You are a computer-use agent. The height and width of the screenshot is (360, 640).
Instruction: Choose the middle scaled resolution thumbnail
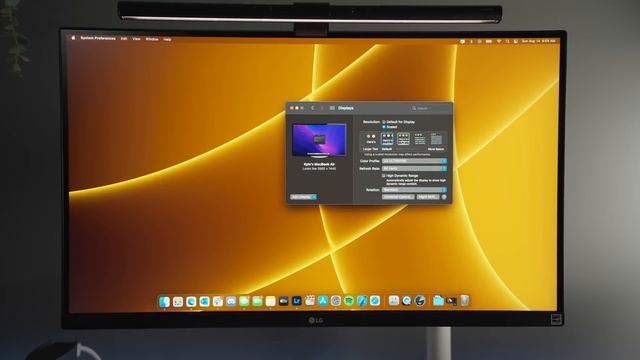[403, 139]
